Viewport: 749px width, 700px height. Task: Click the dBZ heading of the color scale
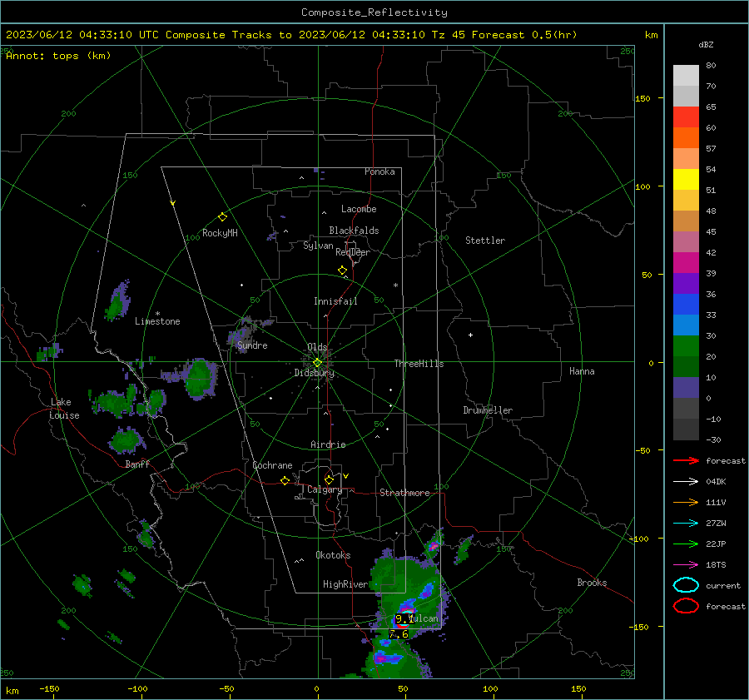coord(706,45)
